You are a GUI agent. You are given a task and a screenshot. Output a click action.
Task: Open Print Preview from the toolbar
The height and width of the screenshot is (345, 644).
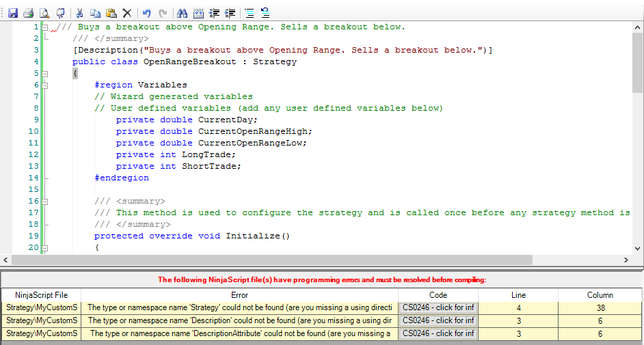click(x=44, y=13)
